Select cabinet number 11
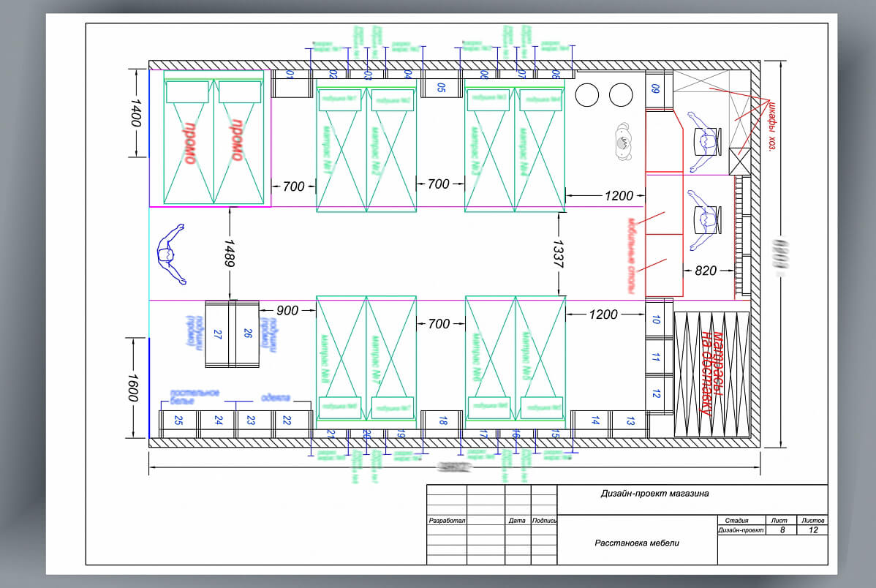The image size is (876, 588). point(656,357)
